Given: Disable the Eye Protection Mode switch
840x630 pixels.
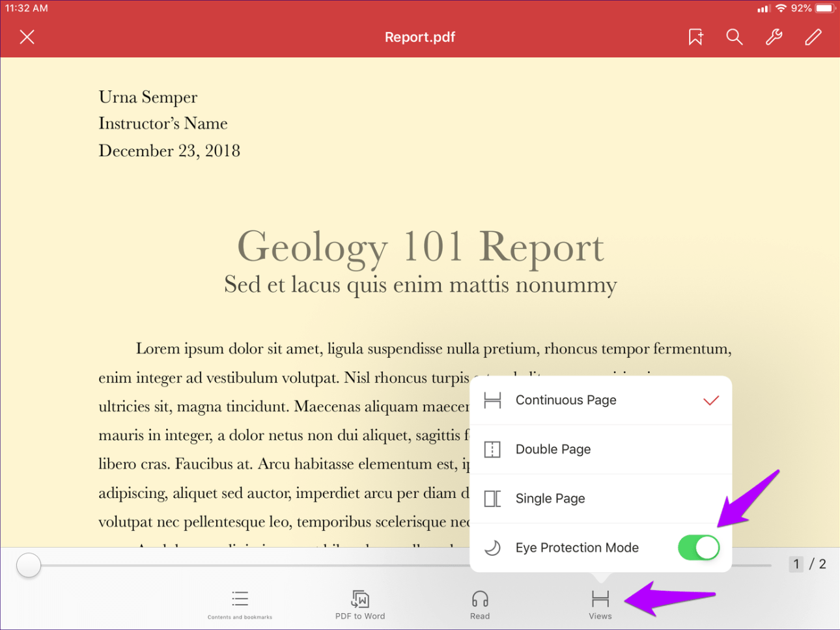Looking at the screenshot, I should 698,548.
